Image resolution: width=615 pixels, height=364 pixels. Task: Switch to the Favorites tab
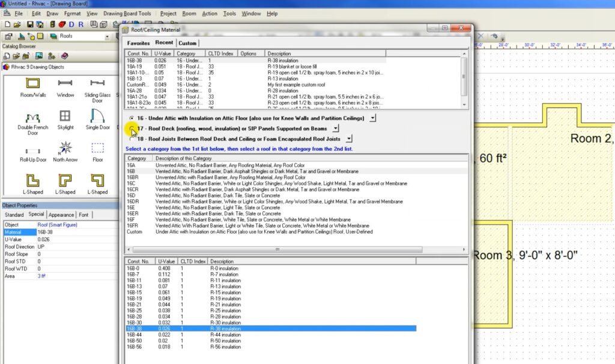pyautogui.click(x=138, y=43)
